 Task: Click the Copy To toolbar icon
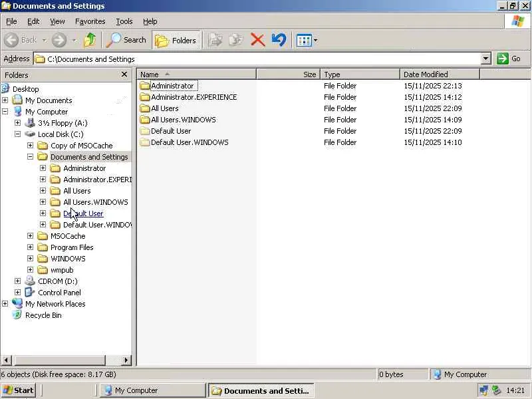236,41
